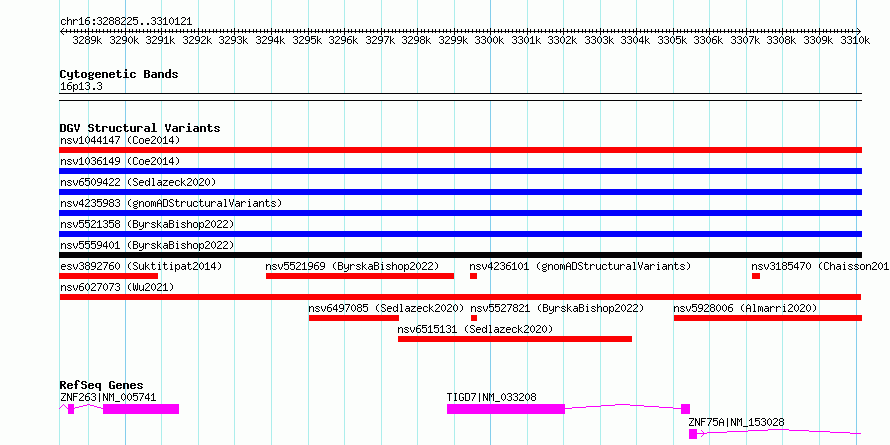
Task: Click the ZNF75A first exon block
Action: (693, 434)
